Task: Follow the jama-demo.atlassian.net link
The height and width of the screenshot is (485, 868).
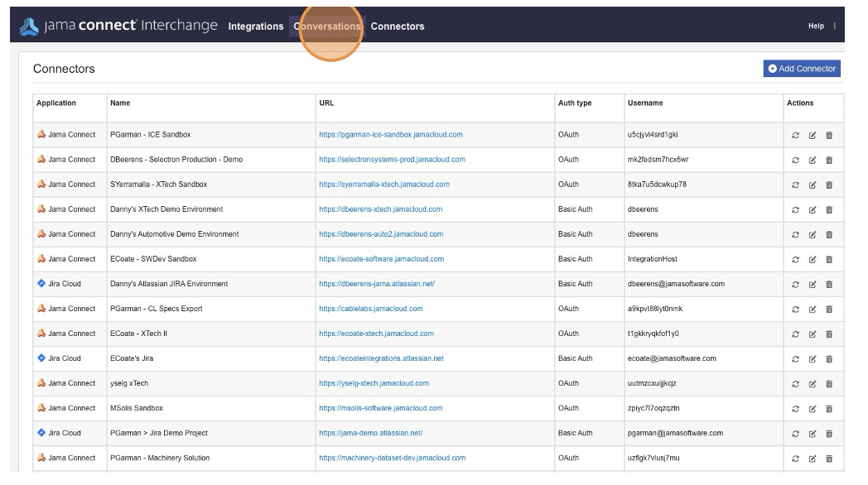Action: (371, 433)
